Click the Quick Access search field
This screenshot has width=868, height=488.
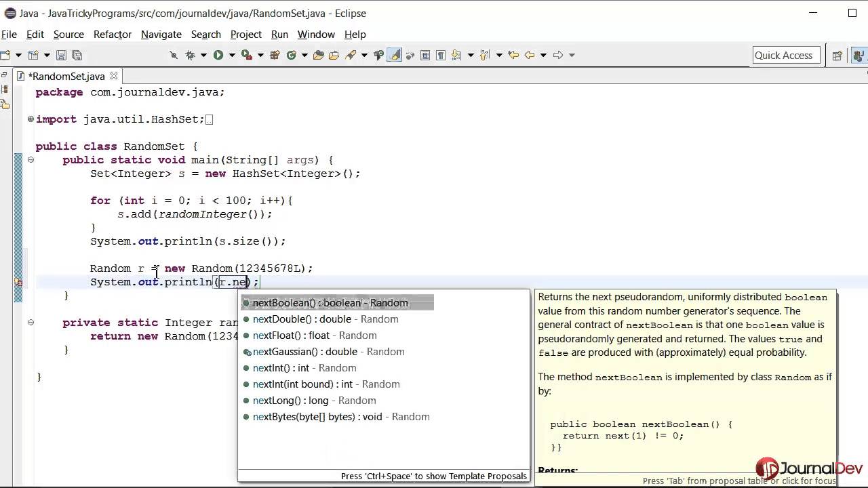(x=787, y=56)
